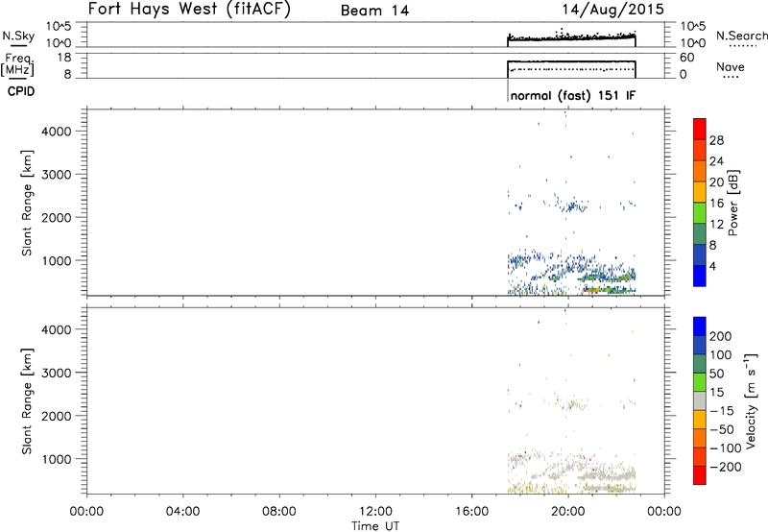Click the 'Time UT' axis title

[x=375, y=526]
